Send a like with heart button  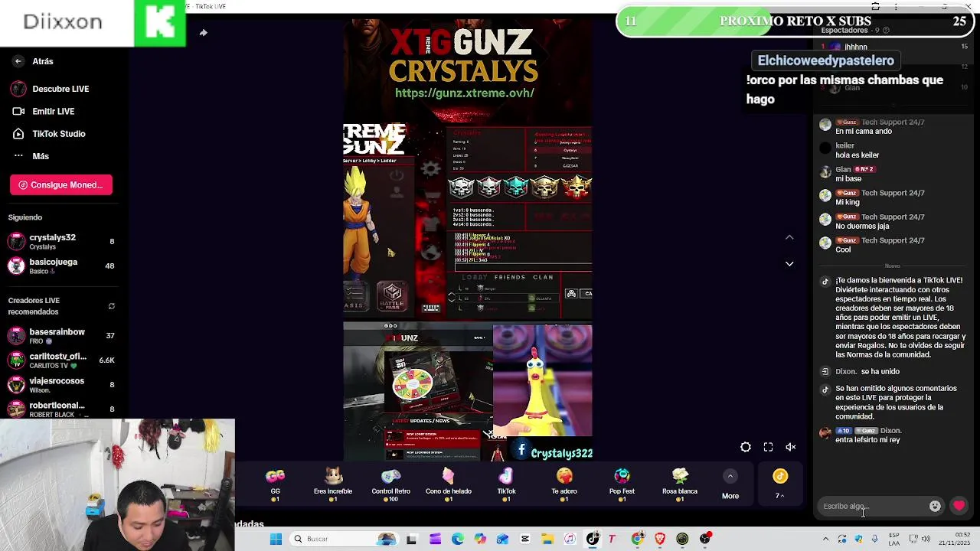point(959,506)
